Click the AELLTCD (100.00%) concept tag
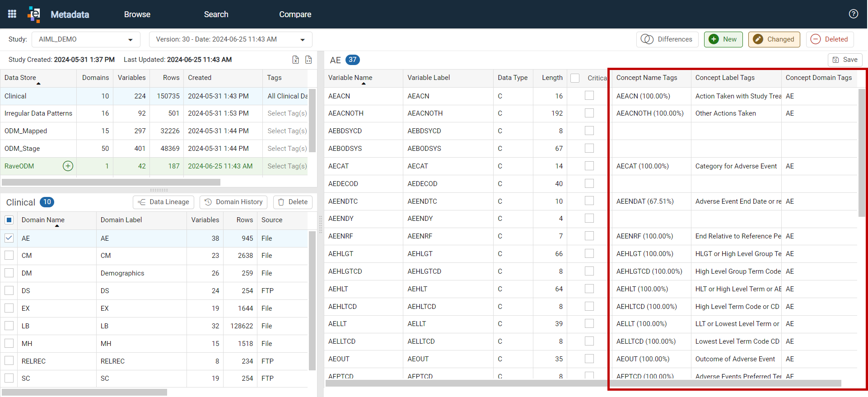The height and width of the screenshot is (397, 868). (646, 341)
